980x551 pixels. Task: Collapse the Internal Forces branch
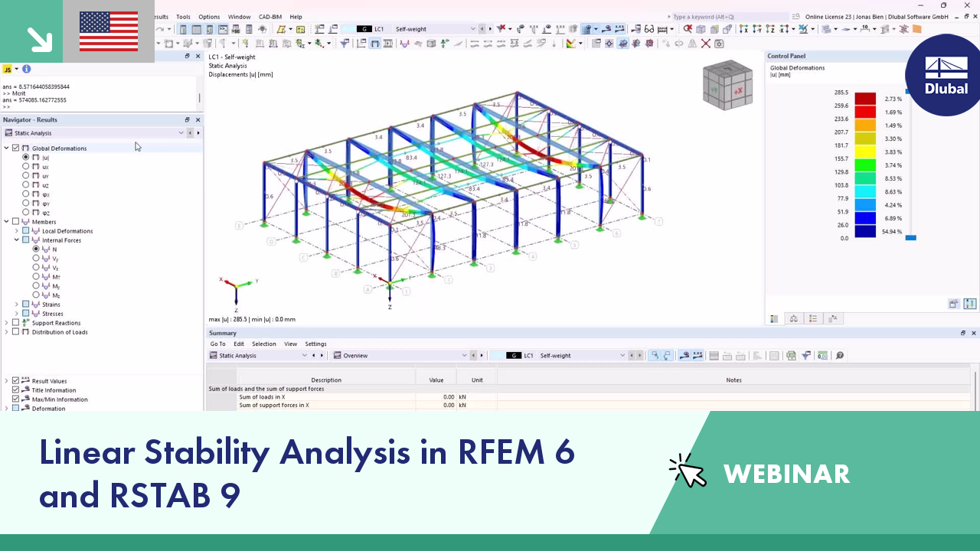(x=16, y=240)
